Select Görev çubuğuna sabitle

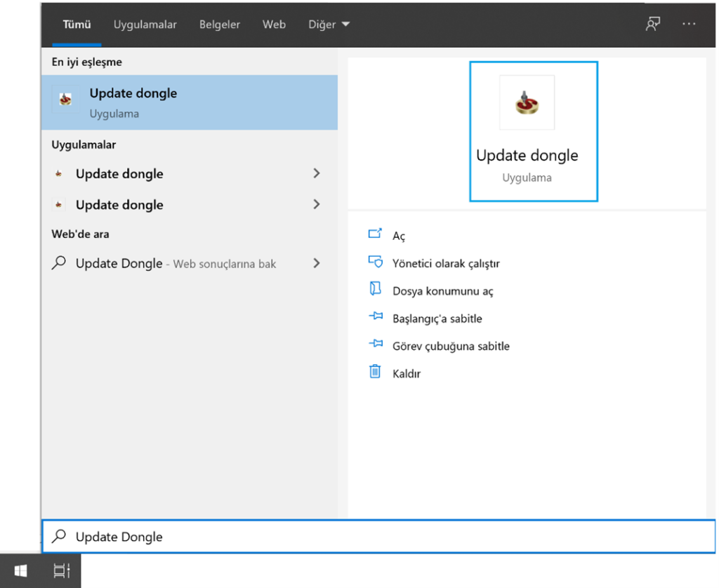[451, 346]
